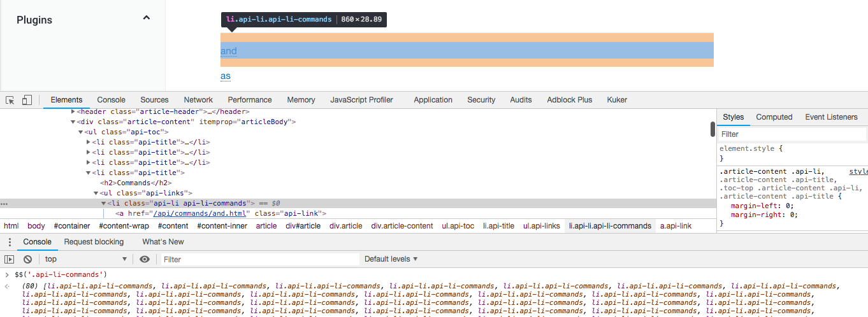Select the html breadcrumb
The height and width of the screenshot is (317, 868).
click(11, 226)
